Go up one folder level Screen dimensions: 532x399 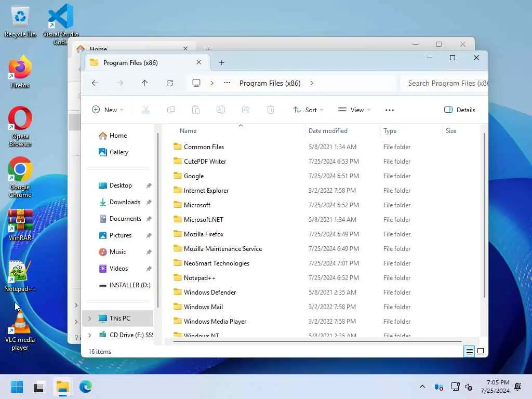144,83
